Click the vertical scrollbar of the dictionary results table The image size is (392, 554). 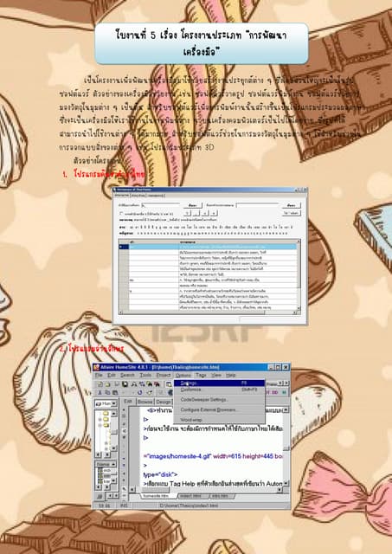tap(299, 275)
